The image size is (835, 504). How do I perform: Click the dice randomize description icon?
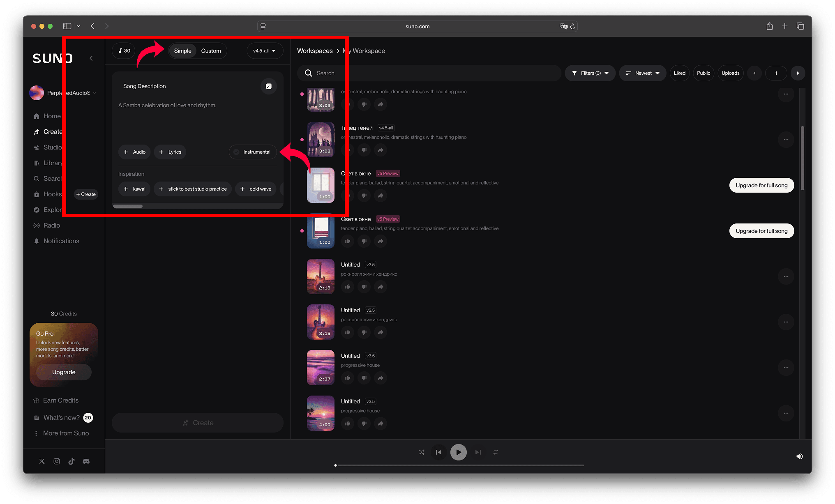coord(268,86)
